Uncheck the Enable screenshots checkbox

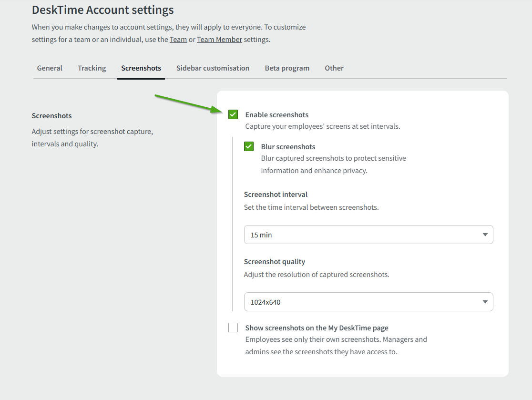pos(233,114)
